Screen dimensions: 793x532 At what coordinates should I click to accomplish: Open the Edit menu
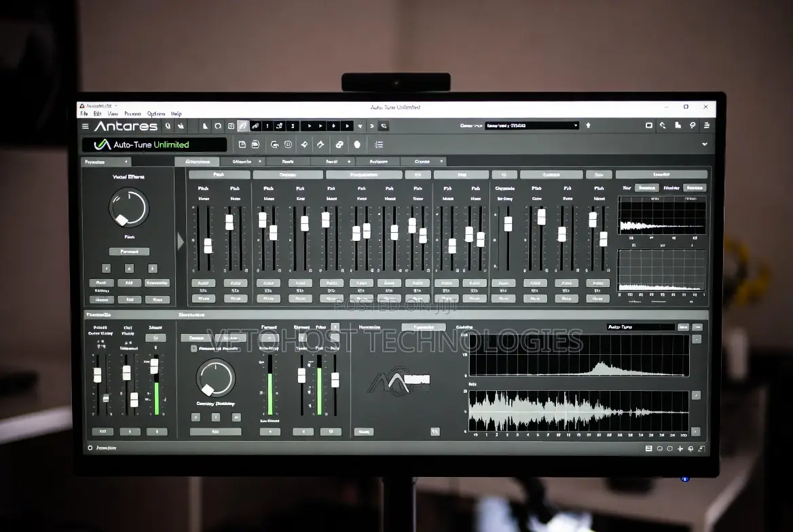(98, 114)
